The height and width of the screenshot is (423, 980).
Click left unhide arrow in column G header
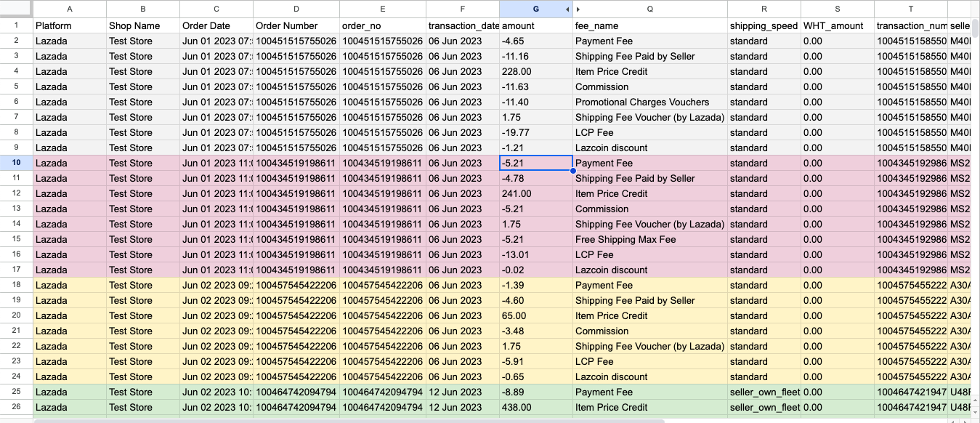(x=567, y=9)
